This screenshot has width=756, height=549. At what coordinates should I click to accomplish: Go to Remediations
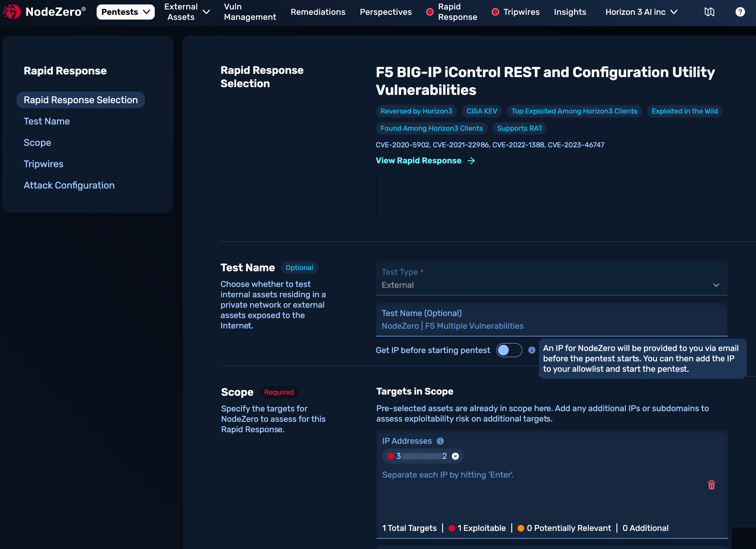318,12
